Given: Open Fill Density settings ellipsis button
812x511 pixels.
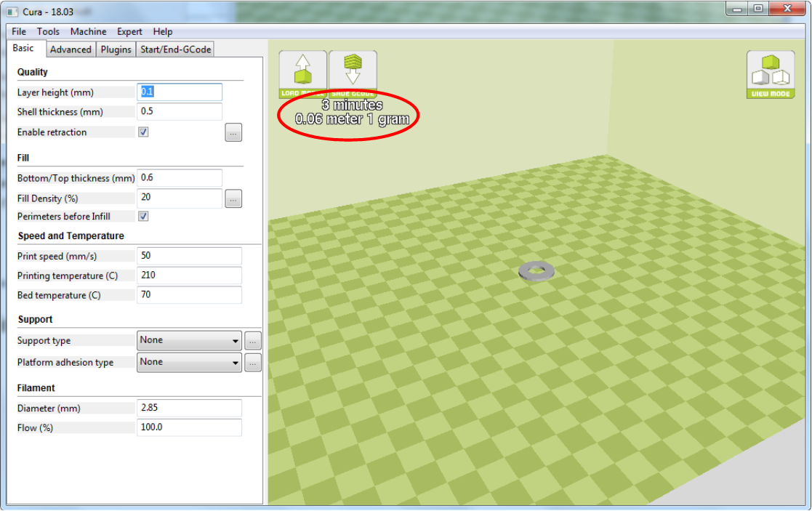Looking at the screenshot, I should pyautogui.click(x=233, y=198).
